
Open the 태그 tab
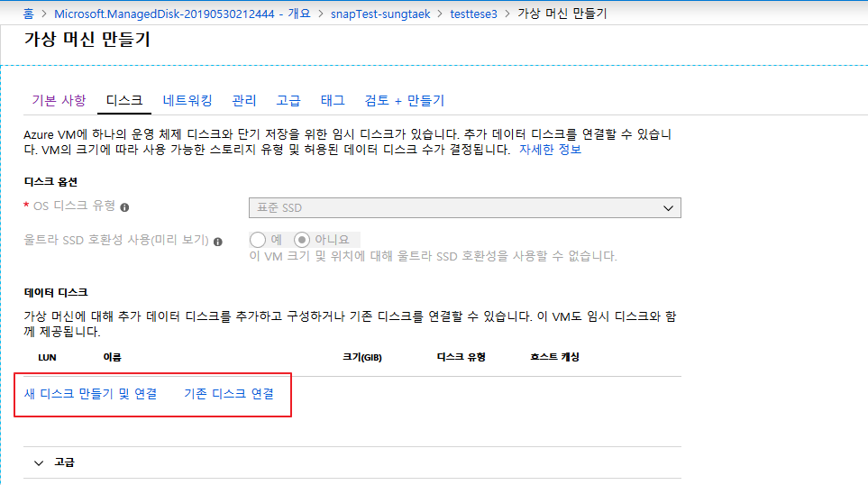coord(333,100)
